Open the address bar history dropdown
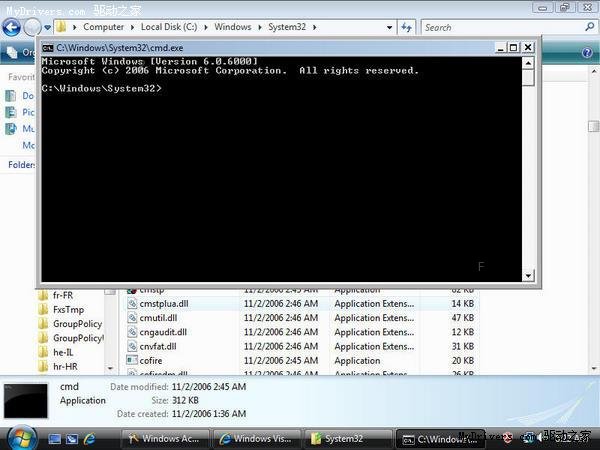Image resolution: width=600 pixels, height=450 pixels. click(x=389, y=28)
